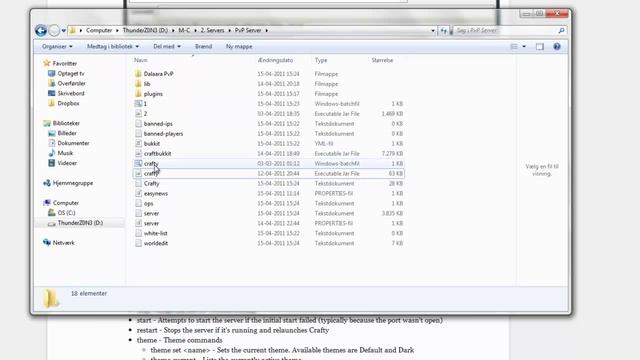Select the server text document
The width and height of the screenshot is (640, 360).
coord(269,213)
